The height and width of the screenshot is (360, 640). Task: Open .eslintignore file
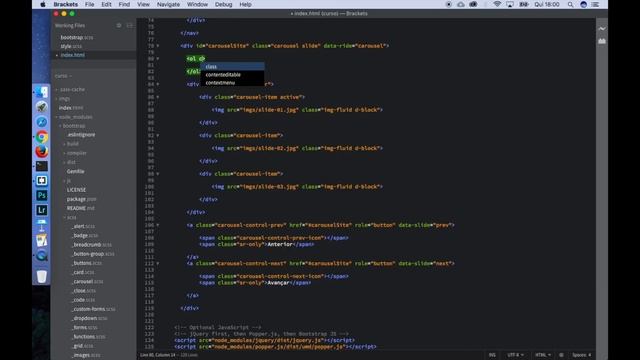point(81,135)
